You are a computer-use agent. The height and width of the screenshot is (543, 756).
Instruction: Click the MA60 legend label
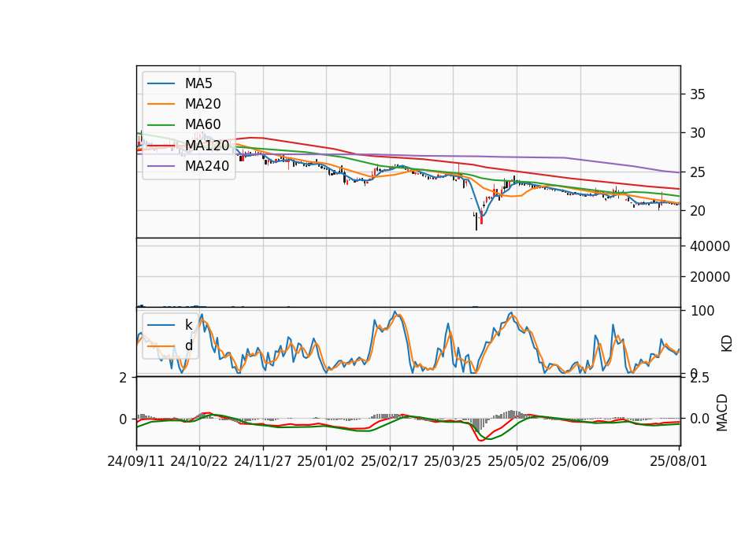(x=202, y=125)
